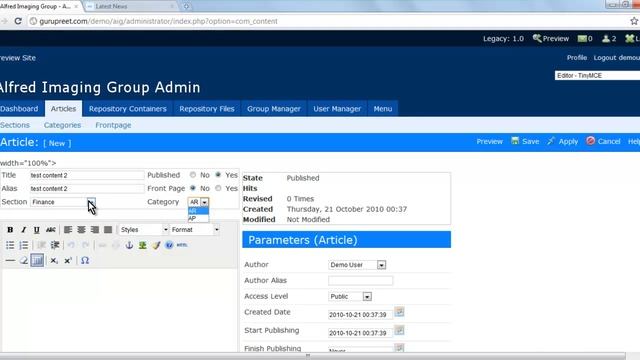Align text center
The width and height of the screenshot is (640, 360).
coord(81,230)
